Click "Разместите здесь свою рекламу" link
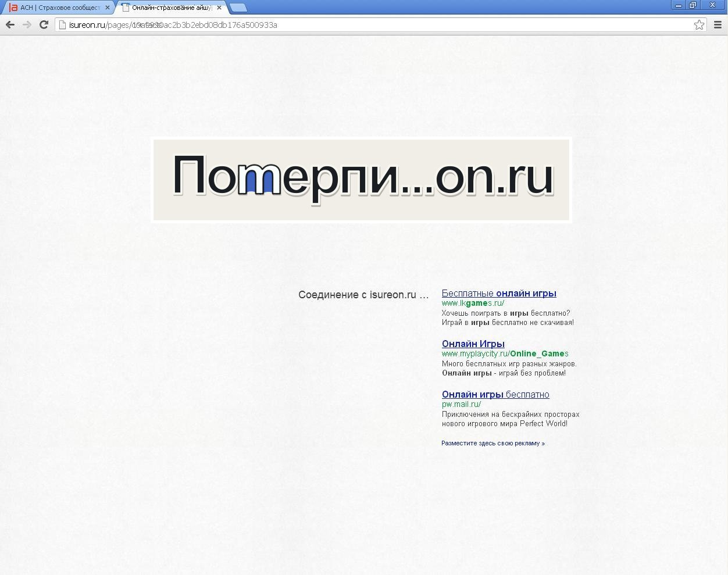The width and height of the screenshot is (728, 575). coord(493,443)
